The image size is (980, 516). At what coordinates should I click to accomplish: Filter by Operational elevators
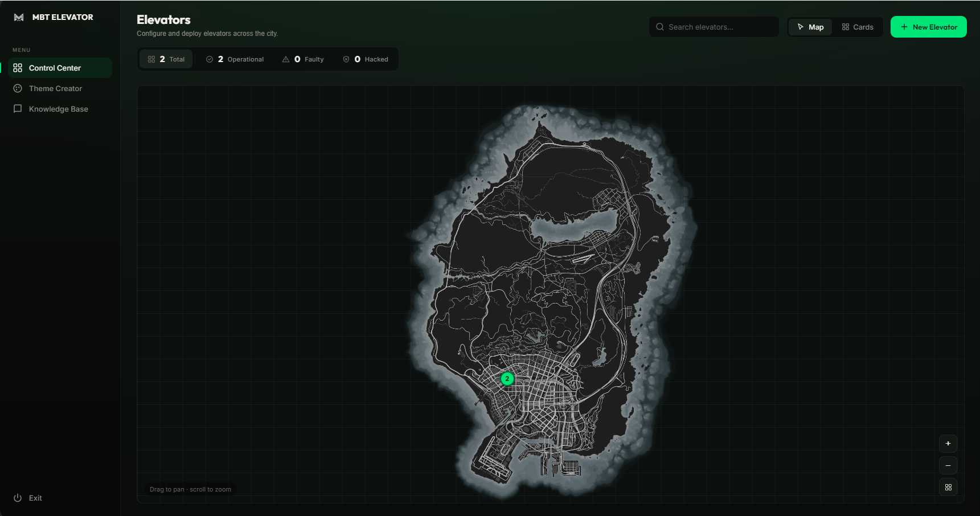tap(235, 59)
